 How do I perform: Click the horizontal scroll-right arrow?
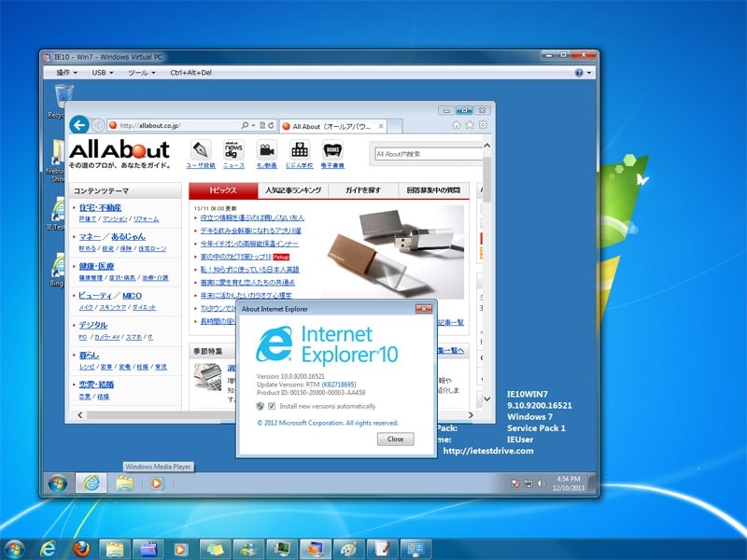(x=471, y=415)
